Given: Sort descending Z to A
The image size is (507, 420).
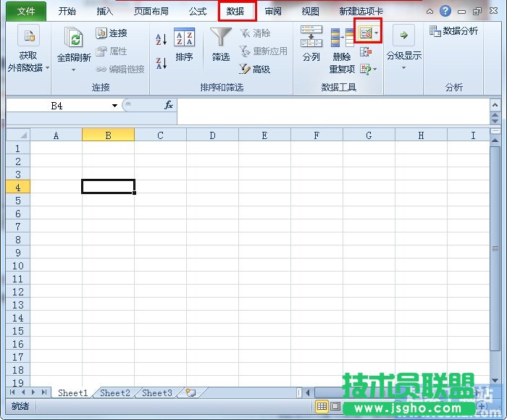Looking at the screenshot, I should [x=162, y=63].
